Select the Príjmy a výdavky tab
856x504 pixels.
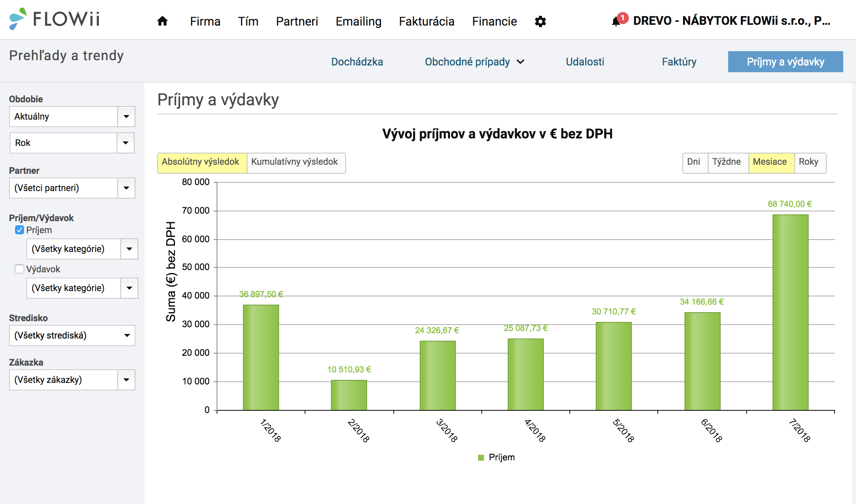[785, 62]
